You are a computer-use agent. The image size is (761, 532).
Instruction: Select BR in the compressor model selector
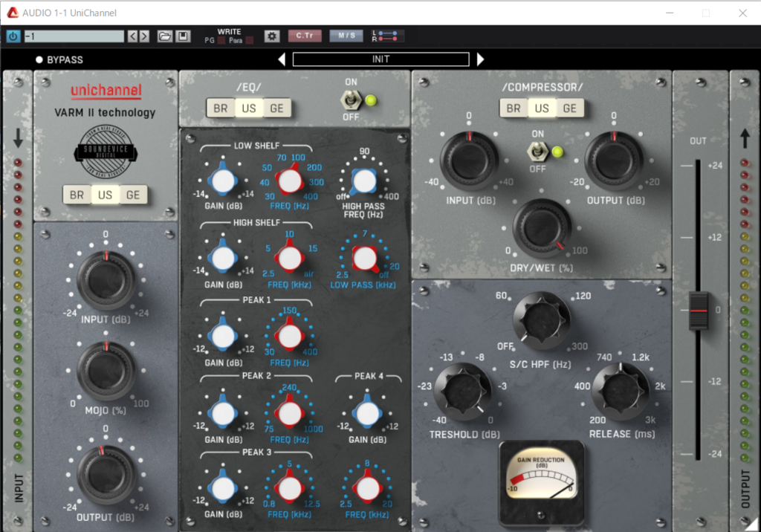[x=514, y=108]
